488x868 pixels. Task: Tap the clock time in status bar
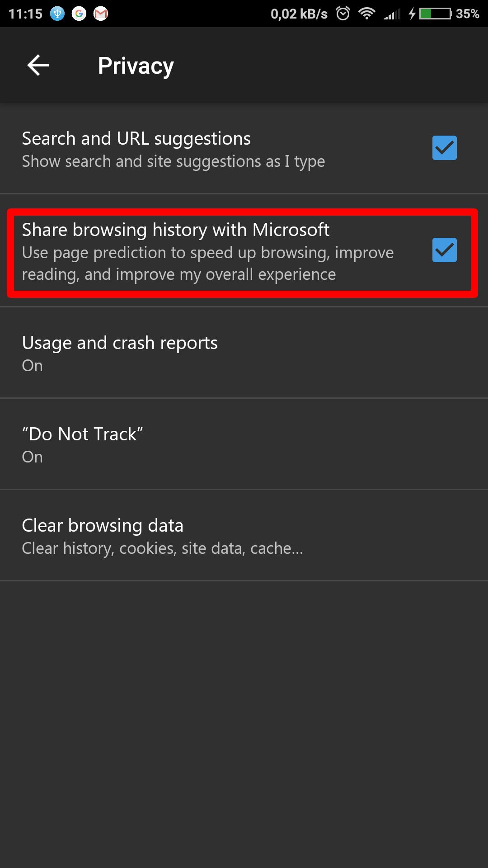click(x=25, y=14)
